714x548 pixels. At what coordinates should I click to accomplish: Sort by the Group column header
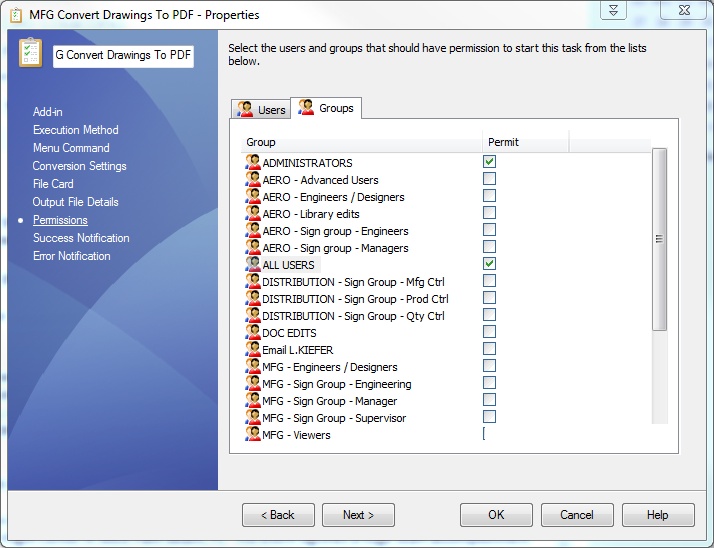362,142
